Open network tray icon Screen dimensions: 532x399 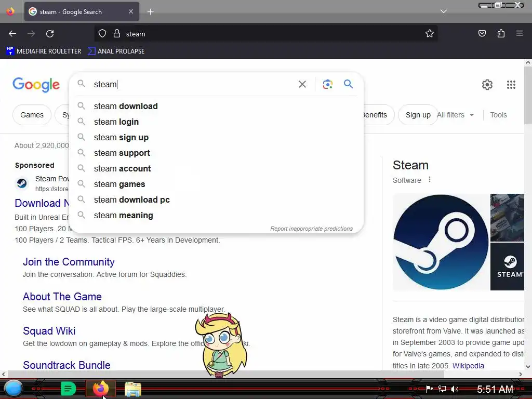[442, 389]
